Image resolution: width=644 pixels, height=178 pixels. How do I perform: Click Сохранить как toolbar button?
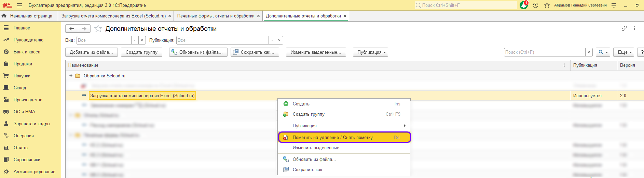pyautogui.click(x=255, y=52)
